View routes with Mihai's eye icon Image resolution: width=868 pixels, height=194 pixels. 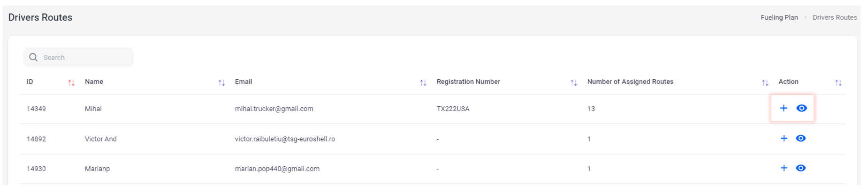click(801, 108)
